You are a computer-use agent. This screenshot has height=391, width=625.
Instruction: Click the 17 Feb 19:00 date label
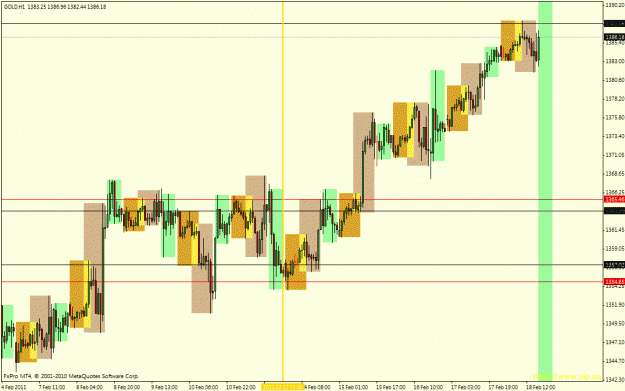point(503,387)
